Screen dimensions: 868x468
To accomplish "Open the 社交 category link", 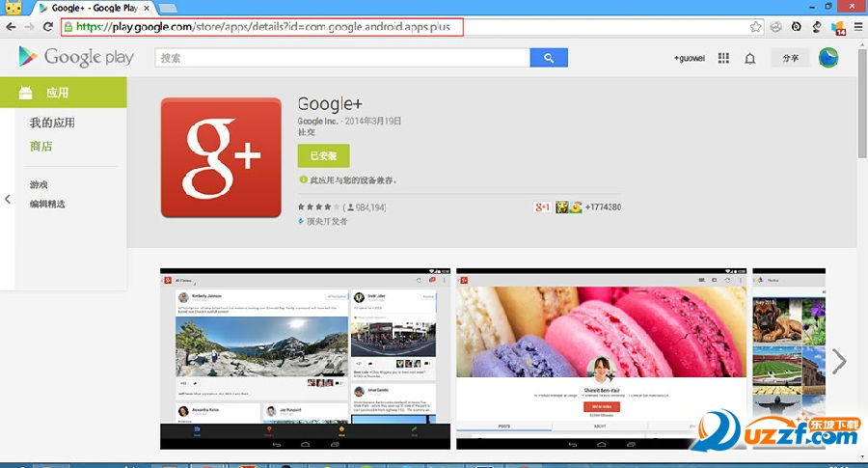I will click(x=307, y=132).
